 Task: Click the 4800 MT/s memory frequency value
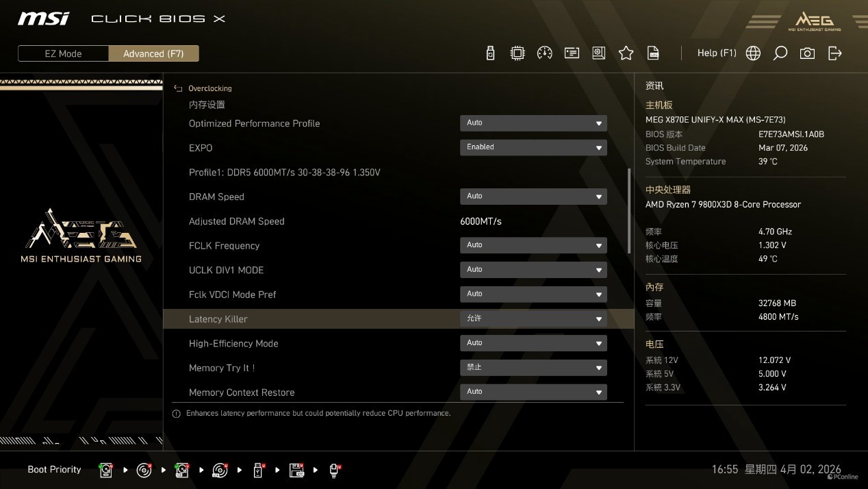click(778, 317)
